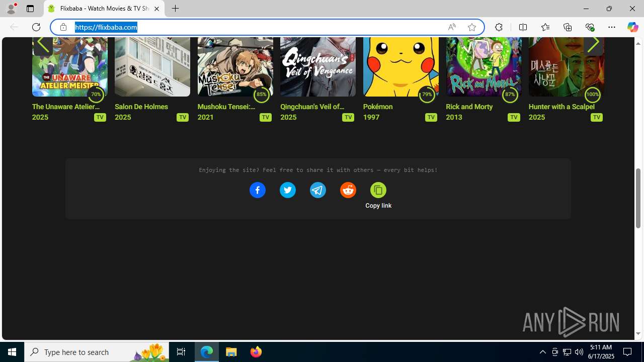Advance carousel with the next arrow
Image resolution: width=644 pixels, height=362 pixels.
tap(593, 44)
